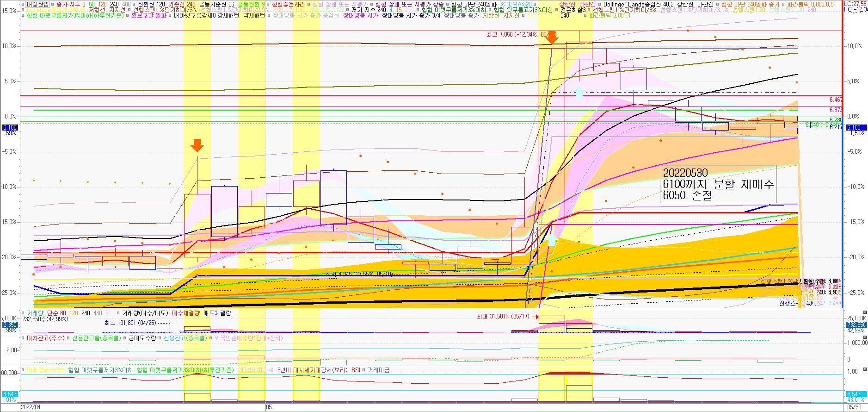
Task: Click the marker before Bollinger Bands중심선
Action: [x=599, y=4]
